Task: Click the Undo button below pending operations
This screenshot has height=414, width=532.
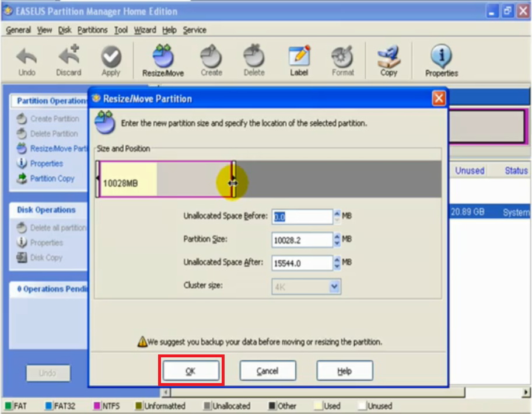Action: [x=48, y=373]
